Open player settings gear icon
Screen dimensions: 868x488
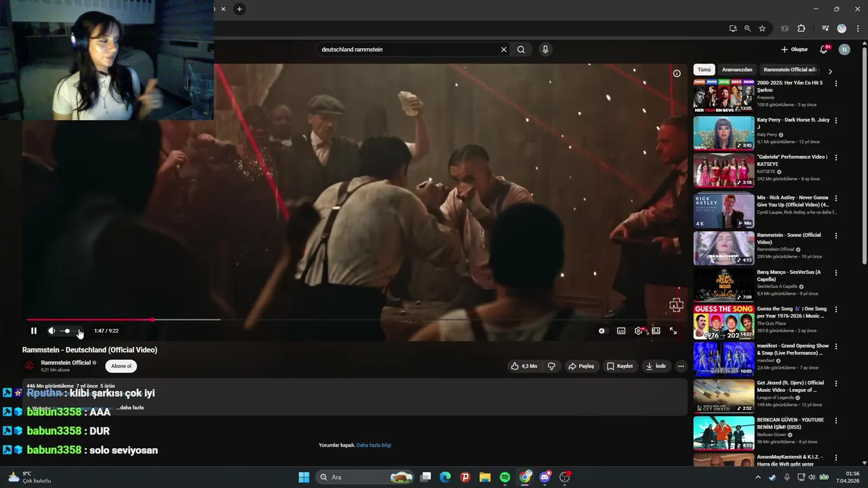click(x=638, y=331)
